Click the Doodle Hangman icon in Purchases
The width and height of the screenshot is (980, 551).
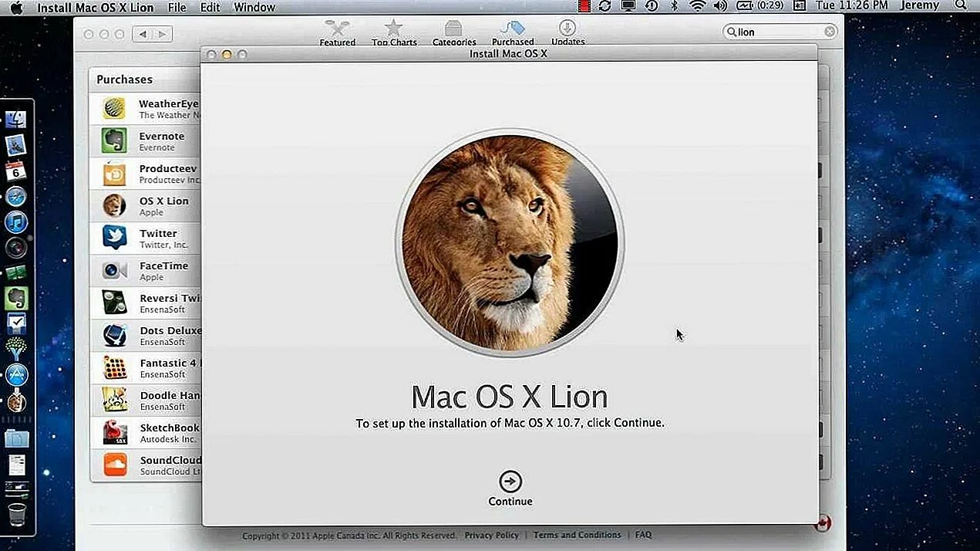114,400
